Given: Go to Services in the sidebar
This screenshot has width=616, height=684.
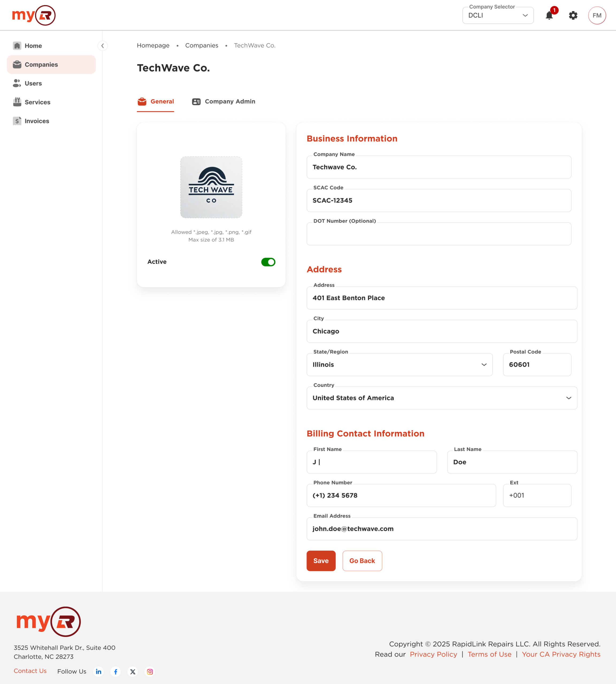Looking at the screenshot, I should 37,102.
